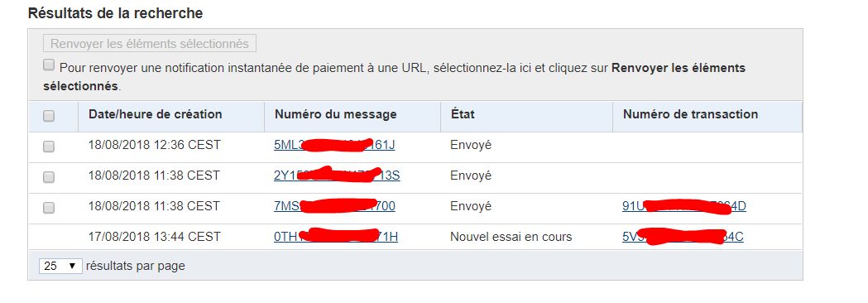Click the Numéro du message column header
Image resolution: width=868 pixels, height=303 pixels.
(335, 114)
